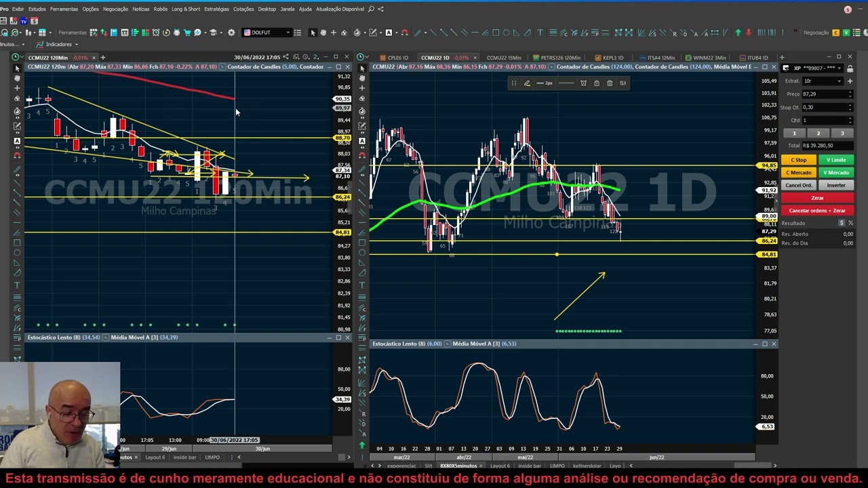Image resolution: width=868 pixels, height=488 pixels.
Task: Open the Ferramentas menu
Action: (x=64, y=9)
